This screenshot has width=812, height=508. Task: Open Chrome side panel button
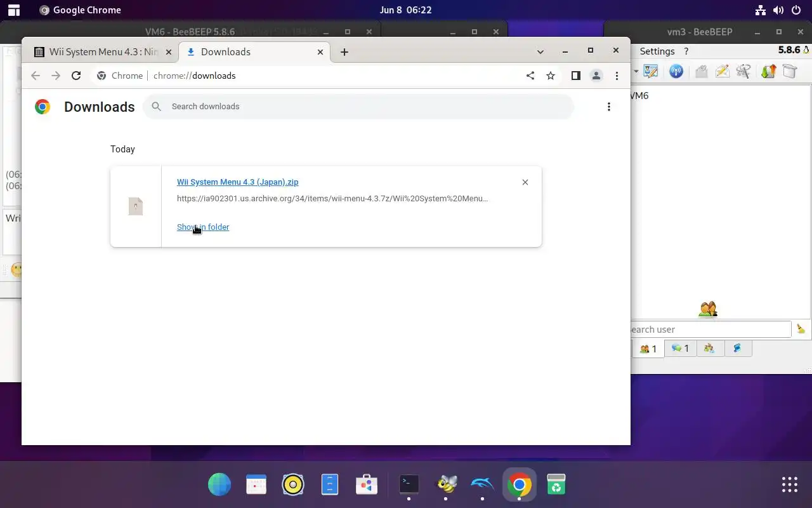[575, 76]
